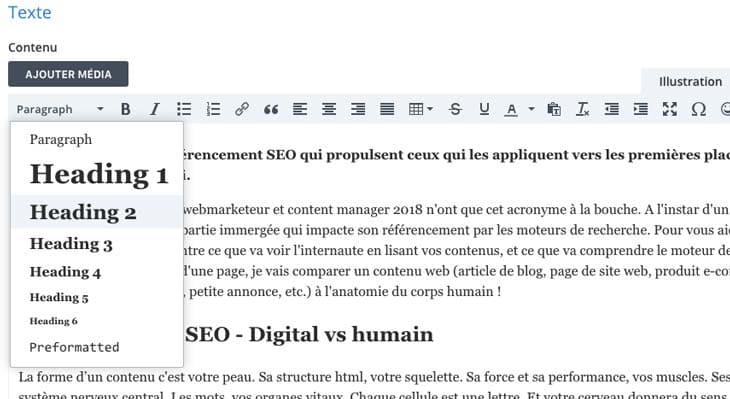Select Heading 6 format
Screen dimensions: 730x399
click(97, 321)
